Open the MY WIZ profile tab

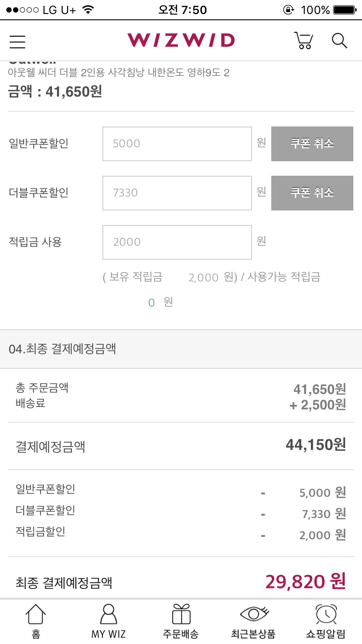(x=108, y=621)
